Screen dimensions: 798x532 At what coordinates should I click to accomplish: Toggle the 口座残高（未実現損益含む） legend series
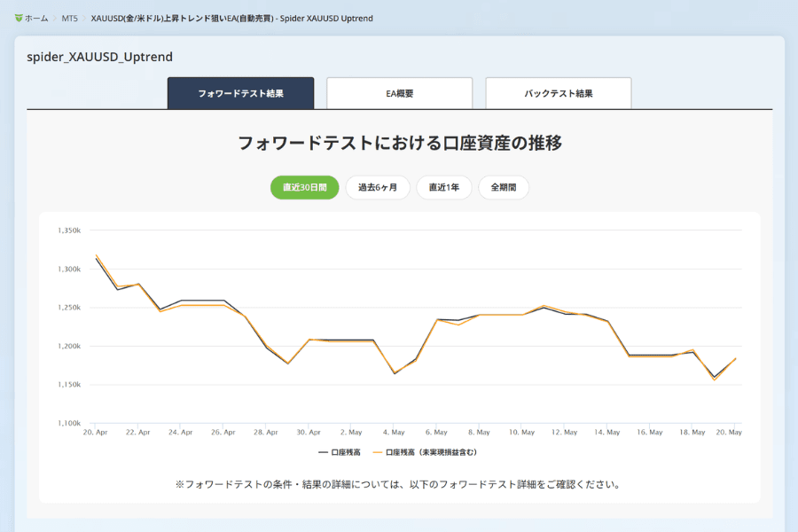point(425,452)
